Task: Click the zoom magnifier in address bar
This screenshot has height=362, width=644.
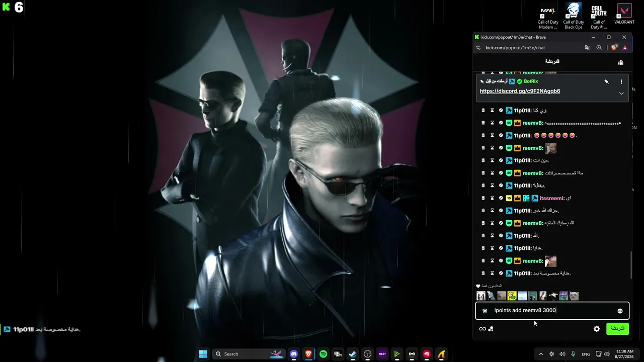Action: [599, 48]
